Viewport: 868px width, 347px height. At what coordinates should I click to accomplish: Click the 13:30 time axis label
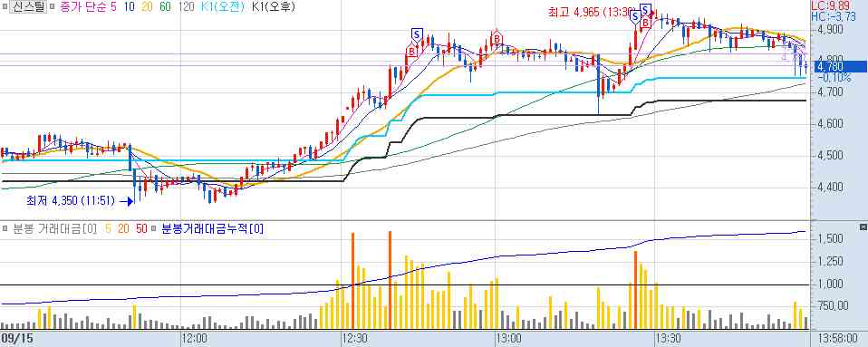[x=668, y=338]
